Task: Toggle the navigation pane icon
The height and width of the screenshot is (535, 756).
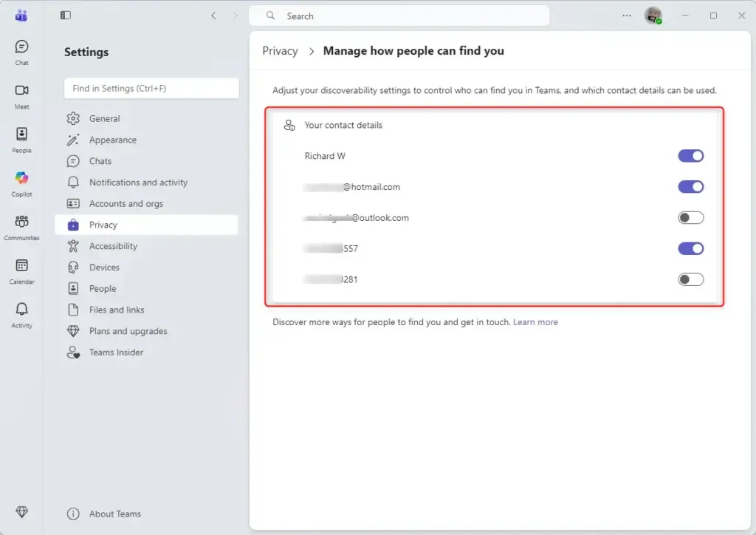Action: tap(66, 16)
